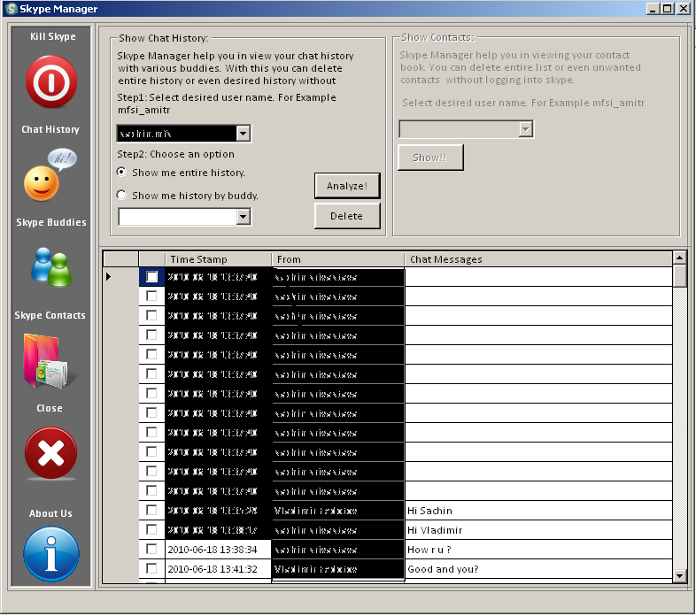
Task: Click the Skype Manager title bar logo
Action: (x=12, y=9)
